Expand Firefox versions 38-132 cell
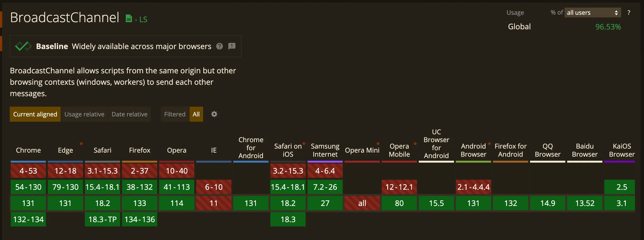The width and height of the screenshot is (644, 240). 140,187
